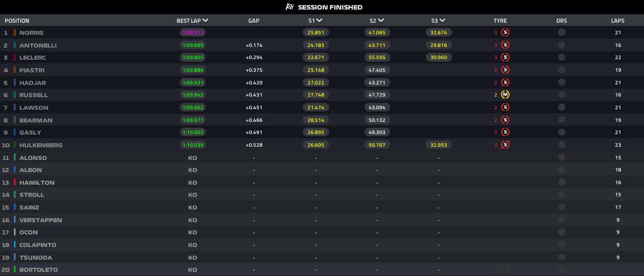Click Hadjar's soft tyre icon

coord(505,82)
